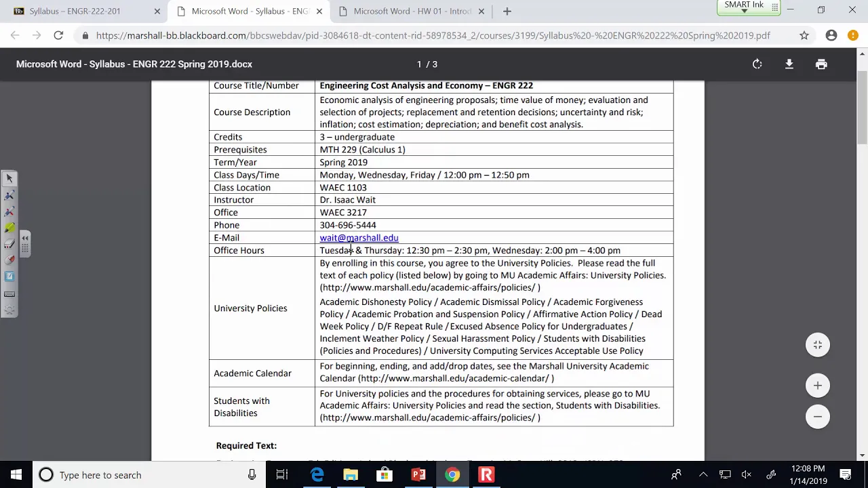Click the PDF page number indicator
Screen dimensions: 868x488
[x=427, y=64]
